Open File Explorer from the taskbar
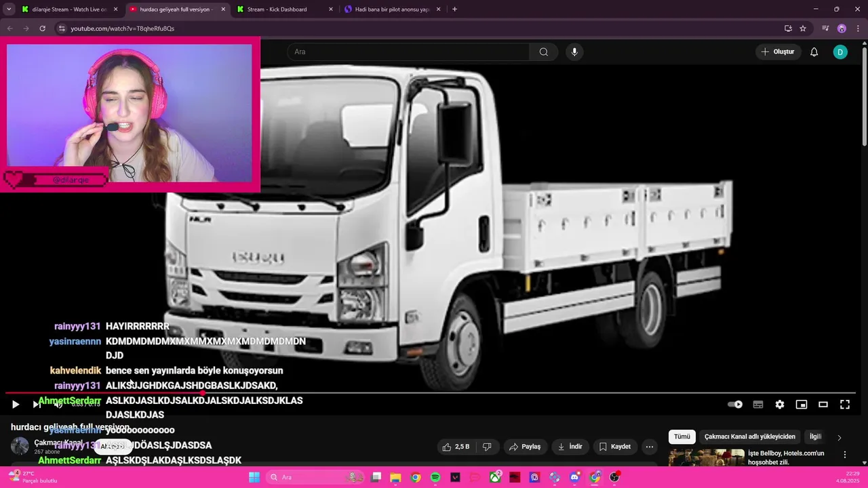The image size is (868, 488). tap(395, 477)
